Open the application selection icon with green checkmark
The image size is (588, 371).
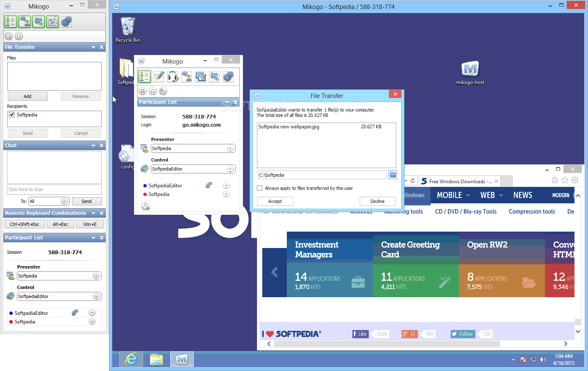tap(201, 76)
